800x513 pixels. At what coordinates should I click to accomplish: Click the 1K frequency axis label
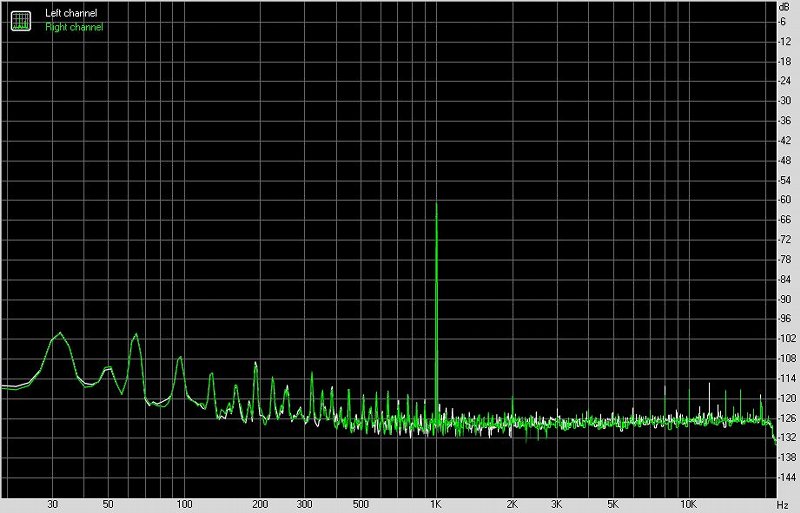tap(436, 505)
